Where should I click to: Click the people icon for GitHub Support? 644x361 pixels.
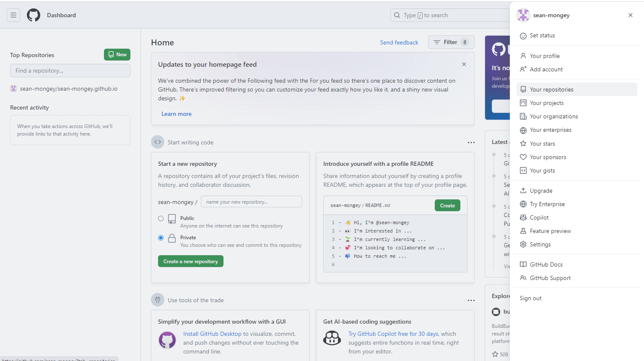[x=523, y=278]
